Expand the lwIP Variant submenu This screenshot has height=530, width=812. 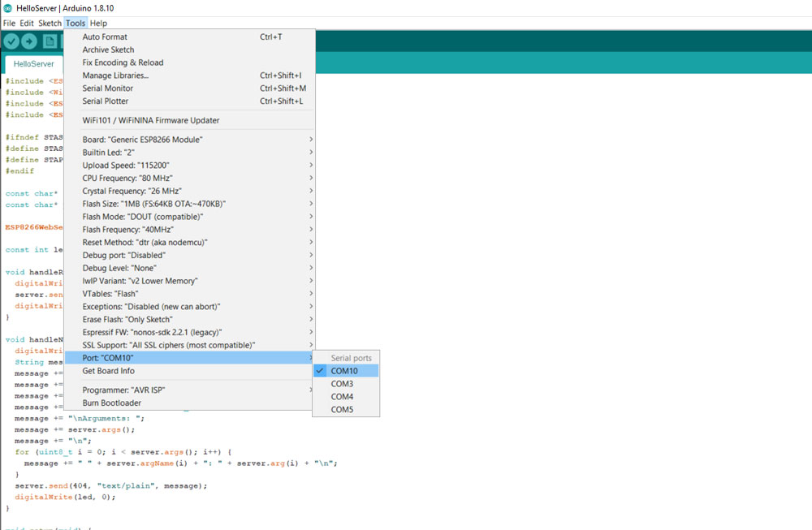tap(189, 281)
